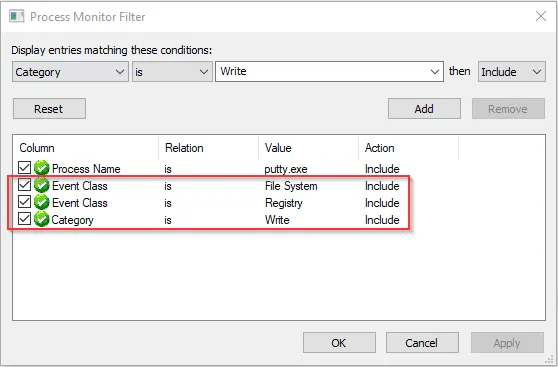Sort by the Action header
This screenshot has height=367, width=558.
click(409, 148)
